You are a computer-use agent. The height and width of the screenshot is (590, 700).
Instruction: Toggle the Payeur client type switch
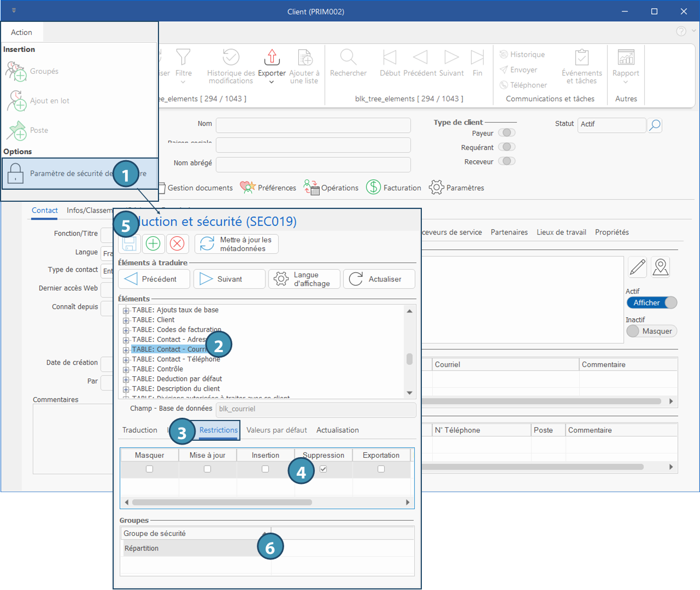pos(508,133)
